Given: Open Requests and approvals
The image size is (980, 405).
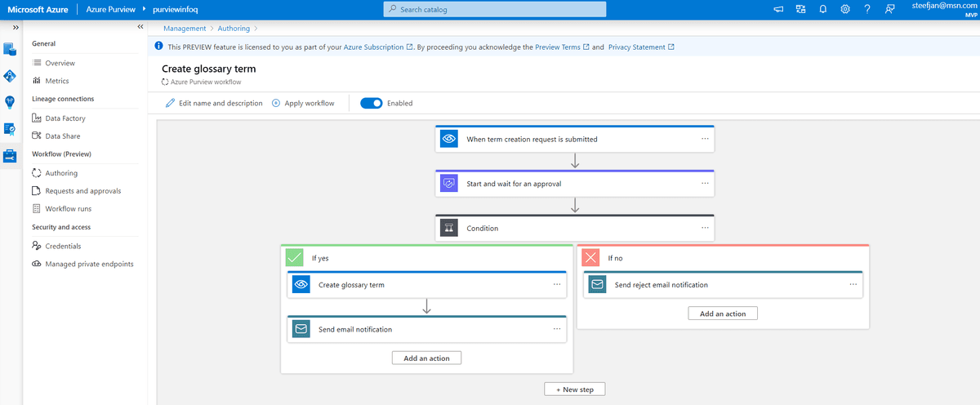Looking at the screenshot, I should coord(85,191).
